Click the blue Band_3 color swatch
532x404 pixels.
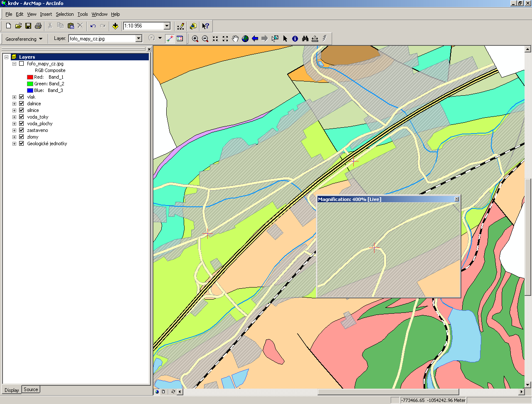[x=30, y=90]
